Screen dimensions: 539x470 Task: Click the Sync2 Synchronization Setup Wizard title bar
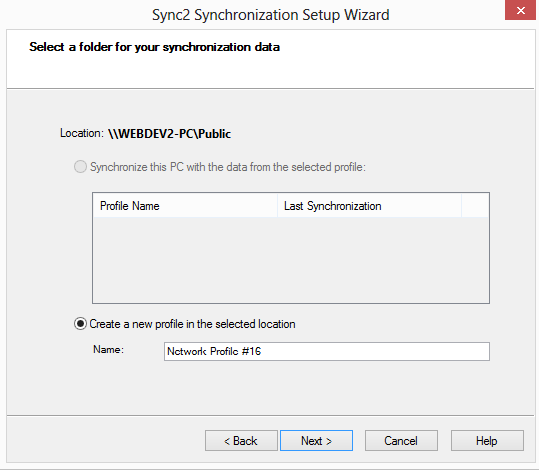(271, 15)
